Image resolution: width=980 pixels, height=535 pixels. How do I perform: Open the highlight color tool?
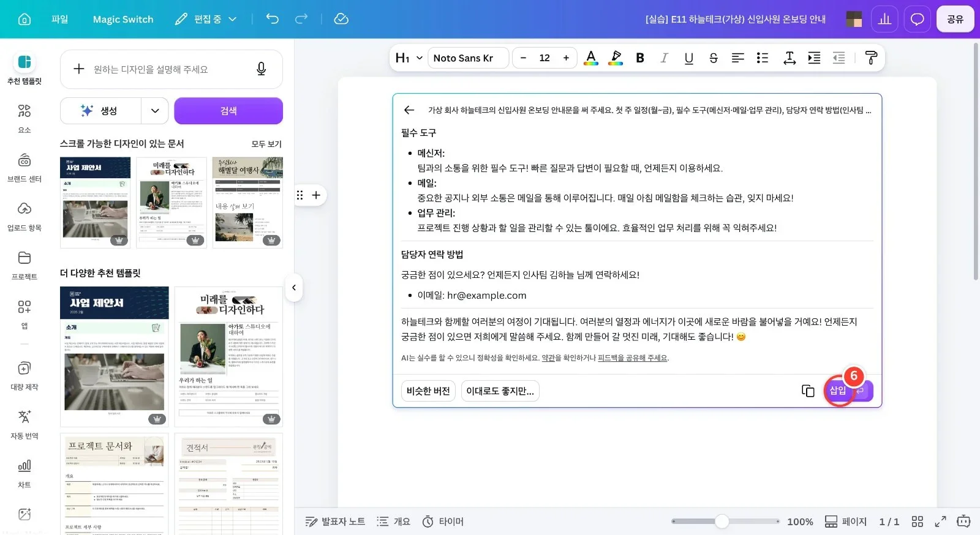point(616,58)
